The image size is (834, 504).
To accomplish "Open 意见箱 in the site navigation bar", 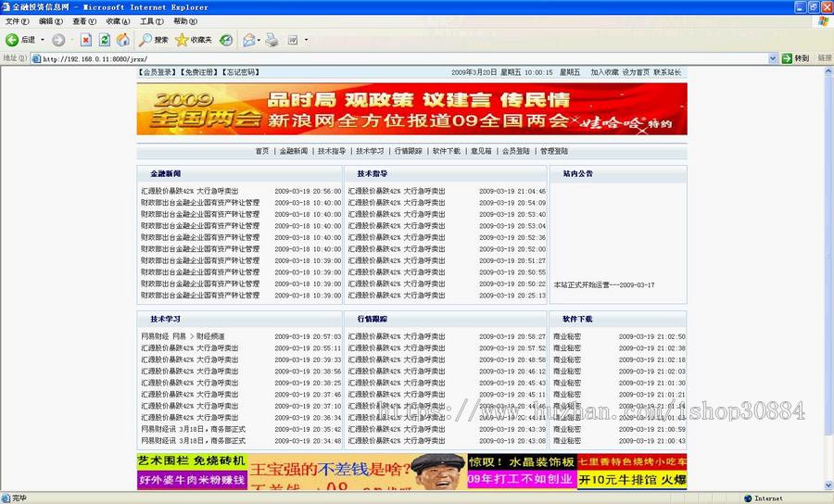I will [481, 151].
